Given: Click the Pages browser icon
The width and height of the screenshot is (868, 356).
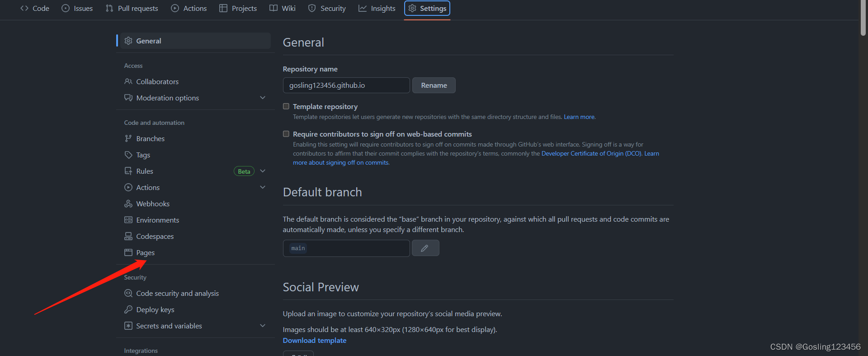Looking at the screenshot, I should (128, 252).
